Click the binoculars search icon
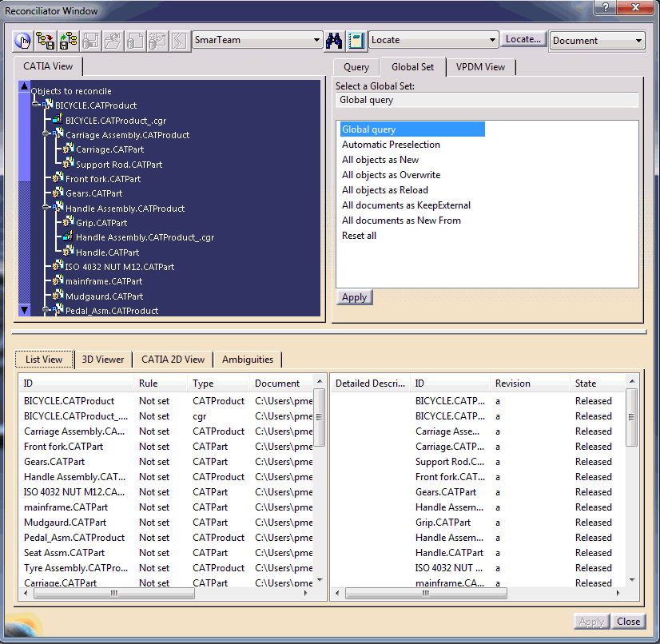This screenshot has height=644, width=660. pos(335,40)
